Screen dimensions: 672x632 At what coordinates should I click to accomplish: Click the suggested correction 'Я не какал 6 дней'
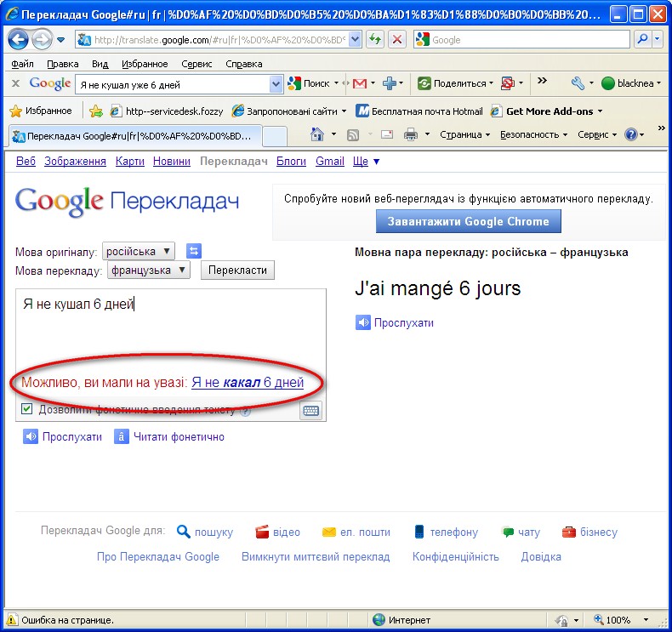248,383
